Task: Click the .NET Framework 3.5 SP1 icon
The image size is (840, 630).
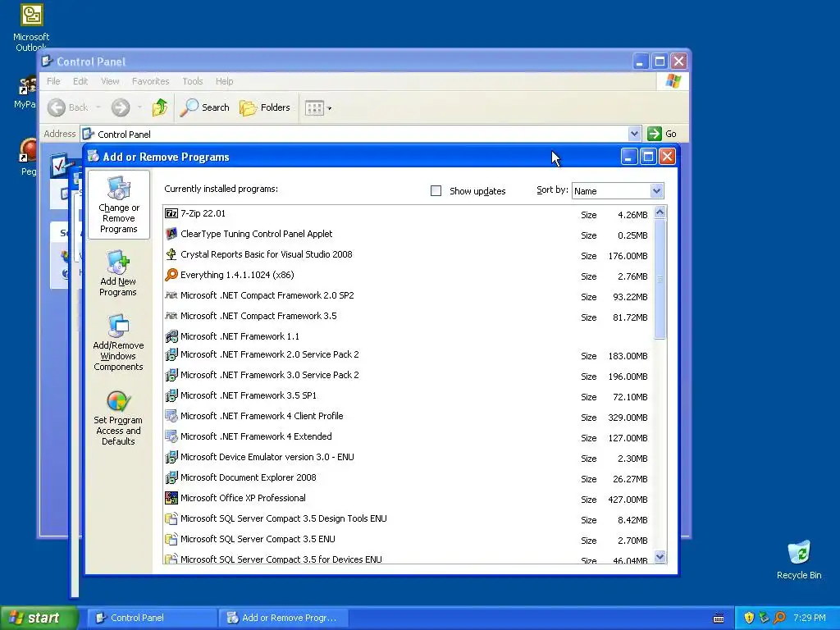Action: (171, 395)
